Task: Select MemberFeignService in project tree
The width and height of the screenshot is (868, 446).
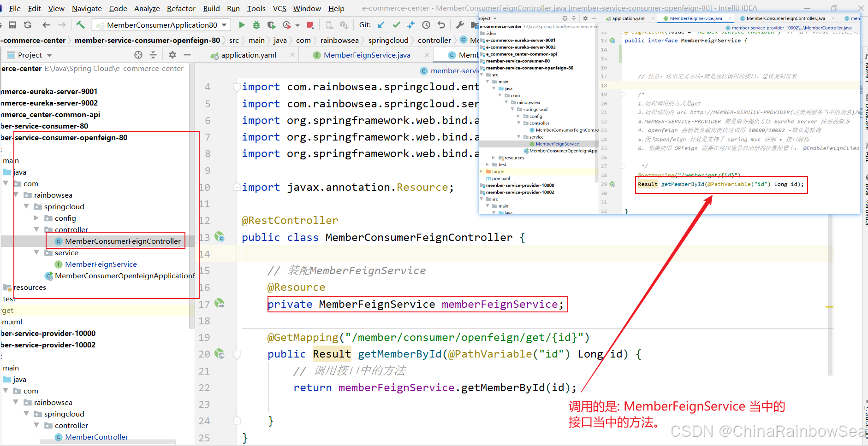Action: [101, 264]
